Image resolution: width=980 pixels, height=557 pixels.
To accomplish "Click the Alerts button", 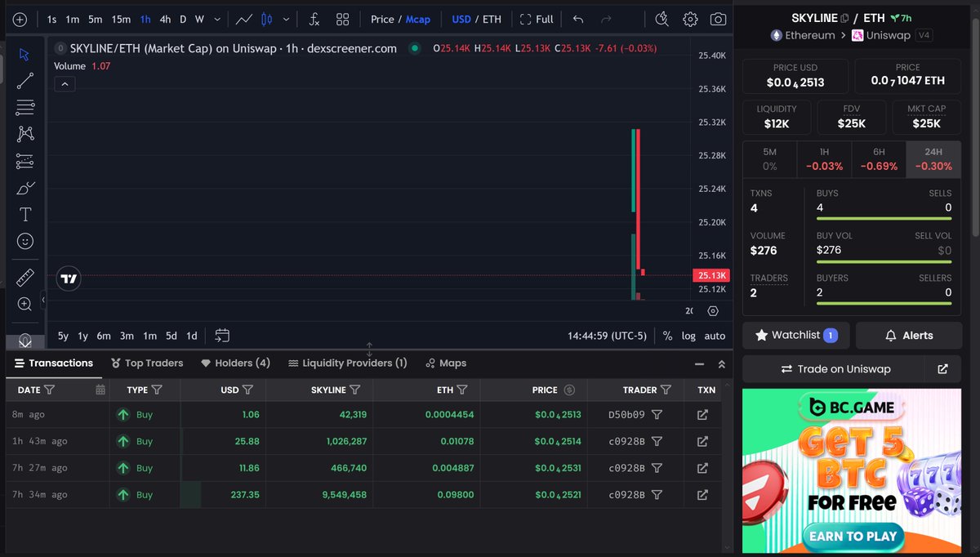I will (x=908, y=335).
